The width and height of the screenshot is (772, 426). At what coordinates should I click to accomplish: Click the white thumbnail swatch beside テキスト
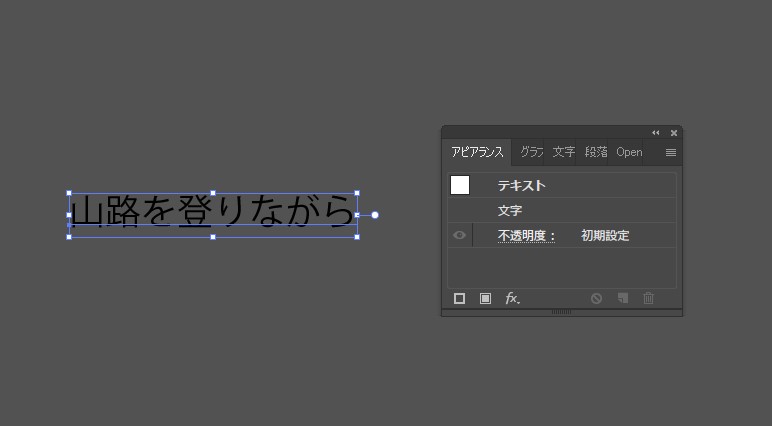460,185
